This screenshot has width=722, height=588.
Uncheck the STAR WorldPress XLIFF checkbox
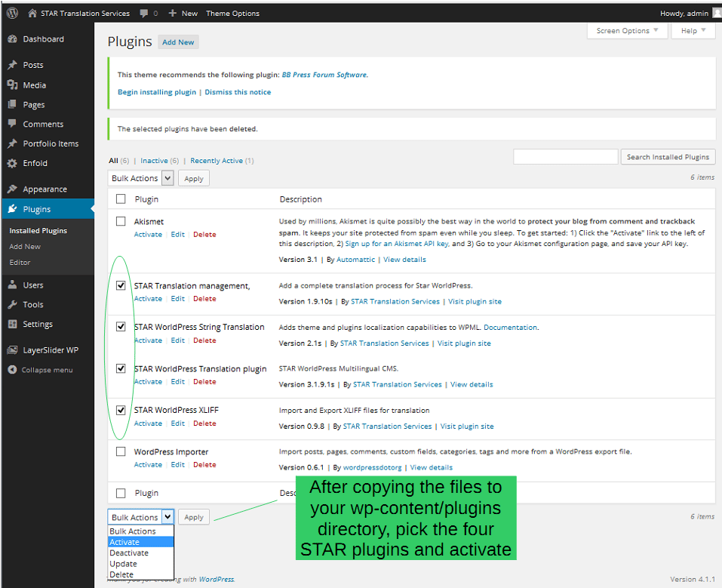pos(121,410)
